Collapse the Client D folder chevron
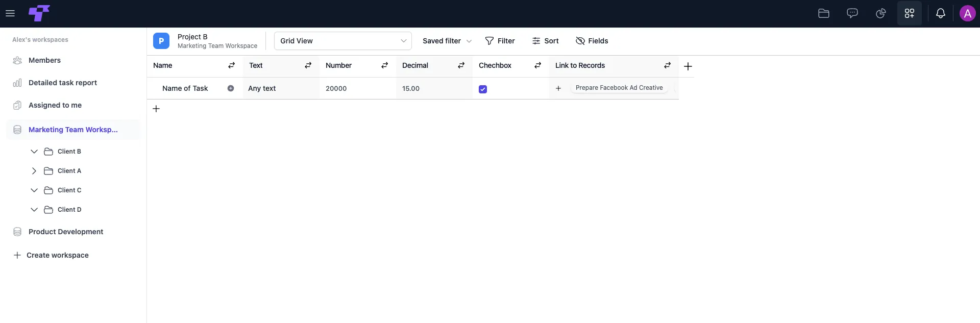 34,210
